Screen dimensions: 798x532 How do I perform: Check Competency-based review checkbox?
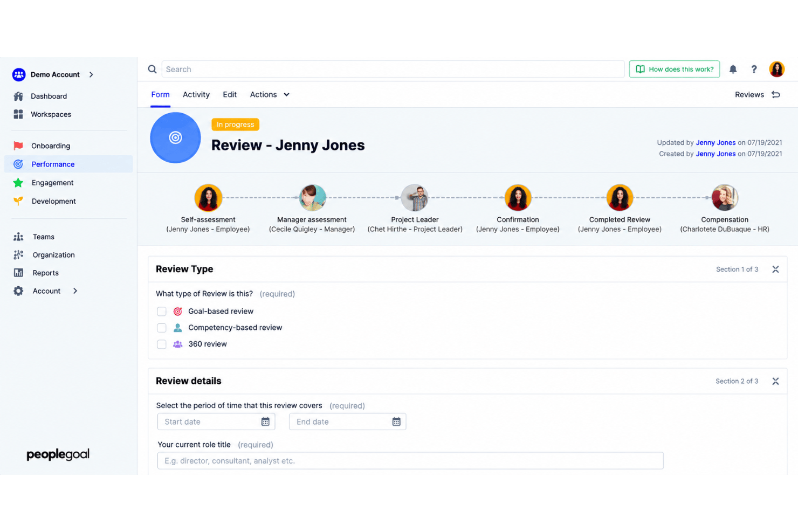[x=161, y=328]
